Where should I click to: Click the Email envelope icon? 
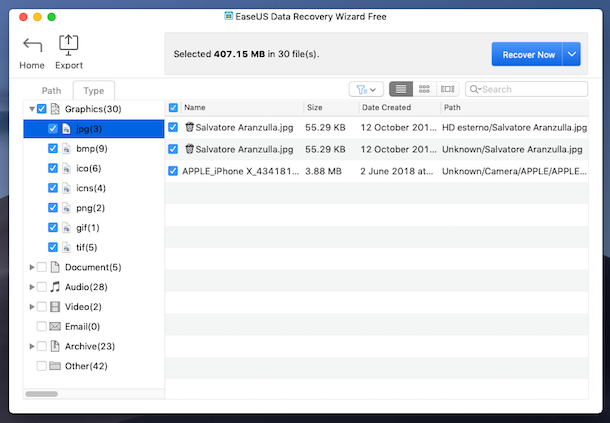tap(55, 326)
